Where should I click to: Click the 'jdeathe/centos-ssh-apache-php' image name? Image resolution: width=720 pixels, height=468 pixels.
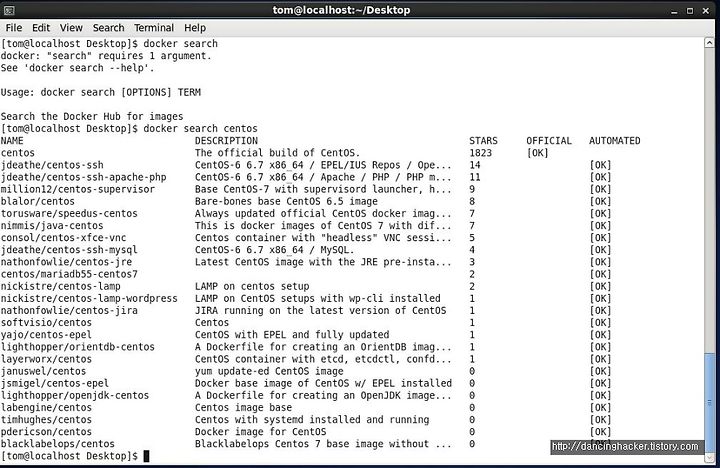[84, 177]
